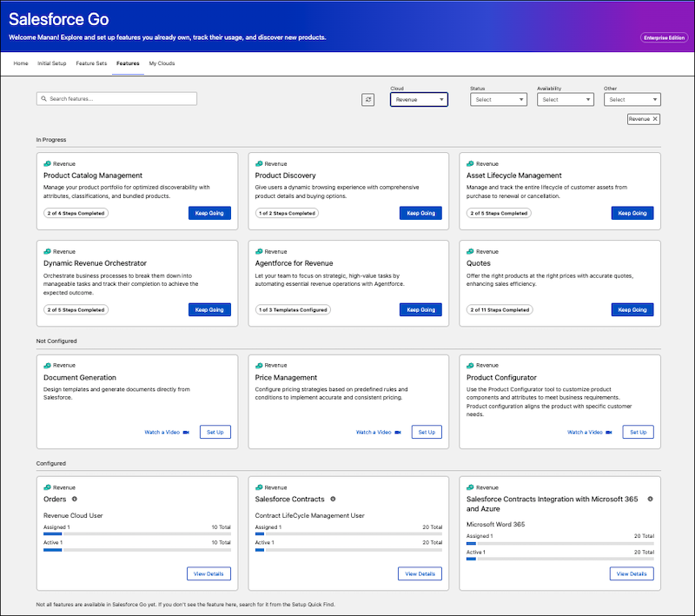This screenshot has width=695, height=616.
Task: Open the Other filter dropdown
Action: coord(632,100)
